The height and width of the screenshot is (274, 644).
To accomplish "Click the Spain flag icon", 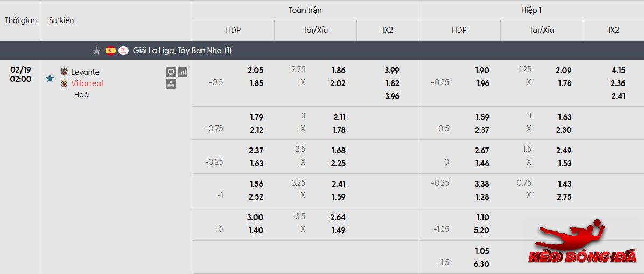I will pyautogui.click(x=110, y=51).
